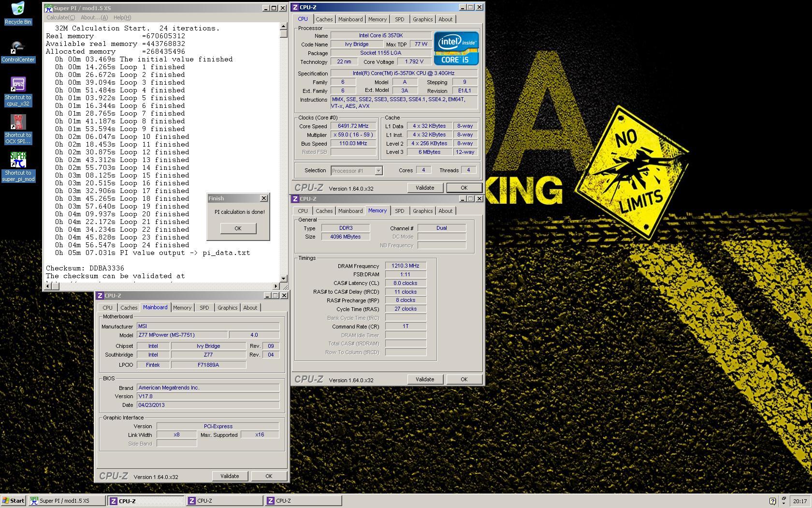Open the Shortcut to OCX SPI desktop icon
The width and height of the screenshot is (812, 508).
click(x=18, y=130)
